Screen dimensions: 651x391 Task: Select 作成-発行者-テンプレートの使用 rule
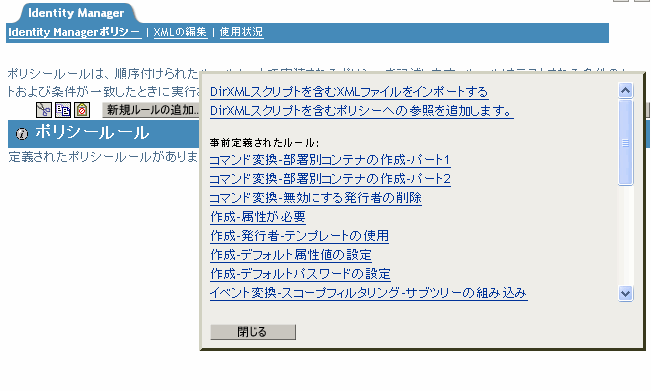(299, 236)
